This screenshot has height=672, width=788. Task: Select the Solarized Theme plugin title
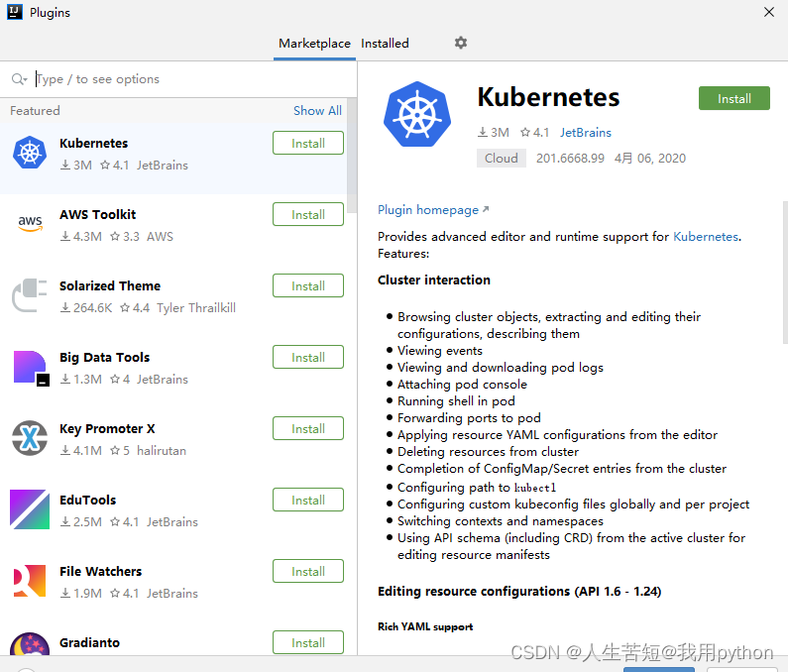(x=110, y=286)
